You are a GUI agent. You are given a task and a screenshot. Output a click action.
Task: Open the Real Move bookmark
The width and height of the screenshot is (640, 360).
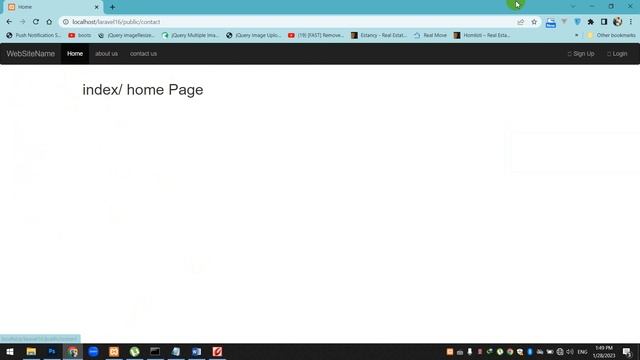coord(430,36)
